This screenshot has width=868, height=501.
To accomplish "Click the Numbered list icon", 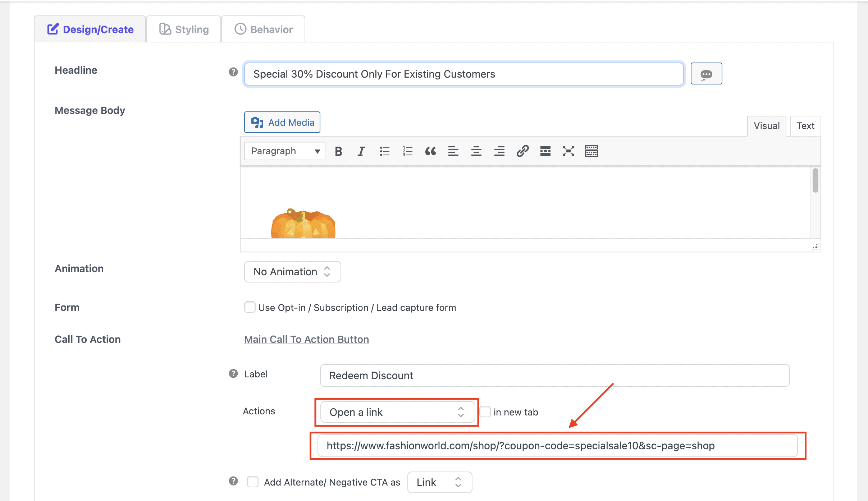I will point(407,152).
